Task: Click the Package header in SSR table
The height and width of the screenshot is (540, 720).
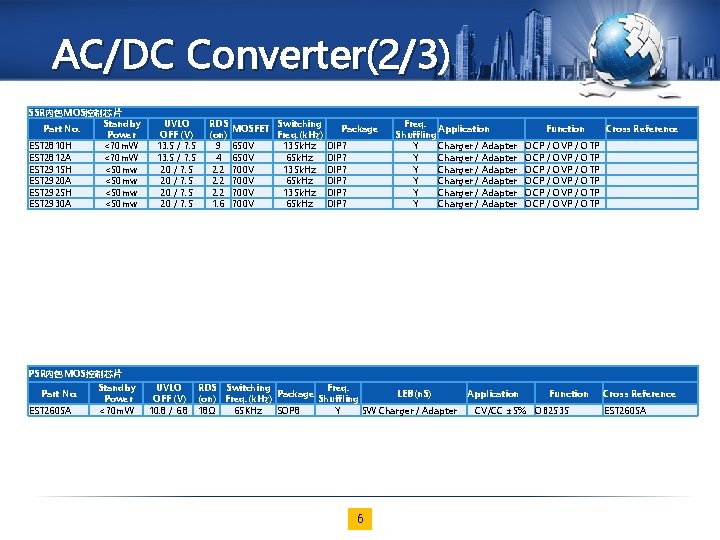Action: click(x=360, y=129)
